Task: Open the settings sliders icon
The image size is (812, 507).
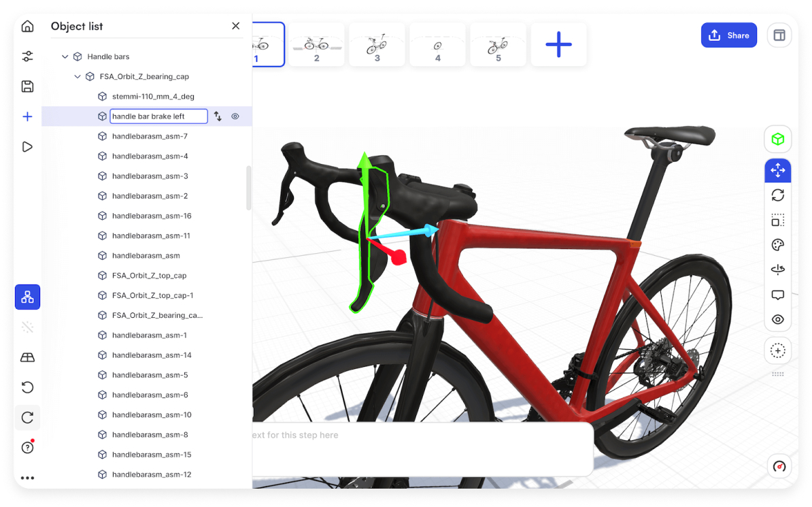Action: coord(27,56)
